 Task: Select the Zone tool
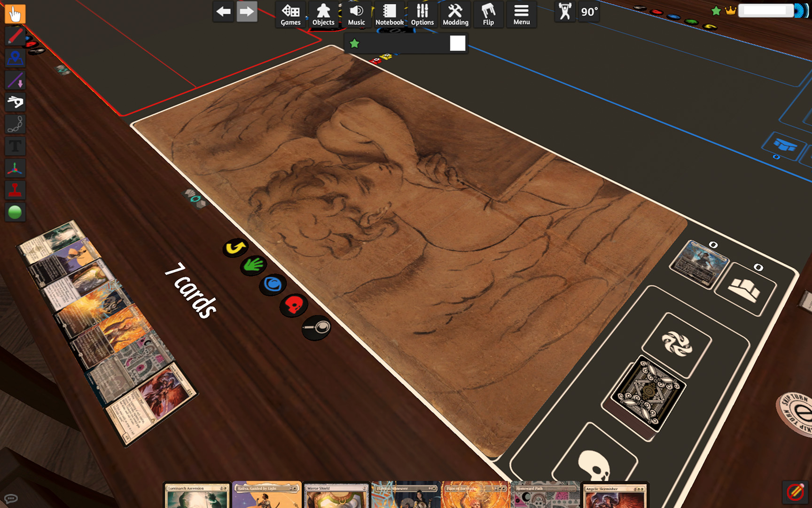pyautogui.click(x=15, y=58)
